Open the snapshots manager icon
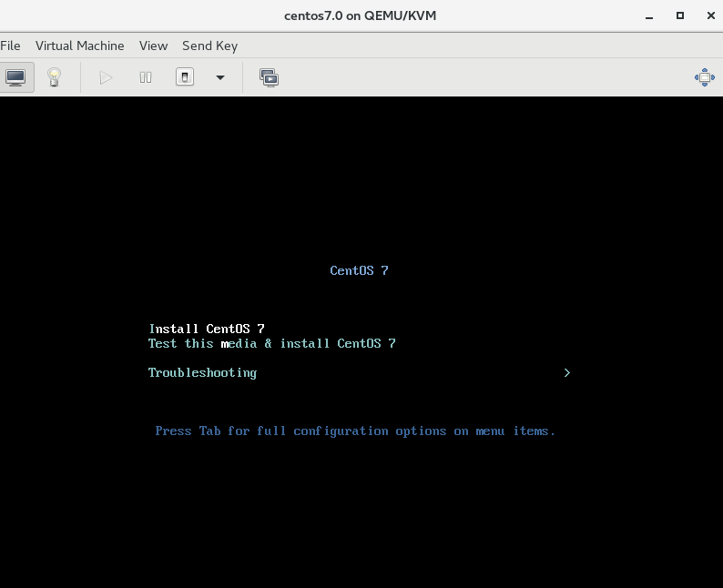 pos(269,77)
